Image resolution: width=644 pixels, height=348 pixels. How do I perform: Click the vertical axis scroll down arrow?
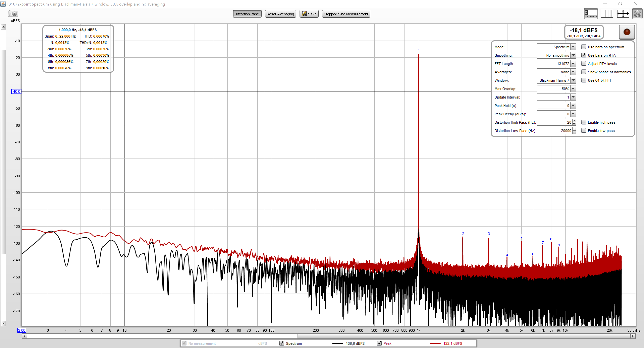3,324
